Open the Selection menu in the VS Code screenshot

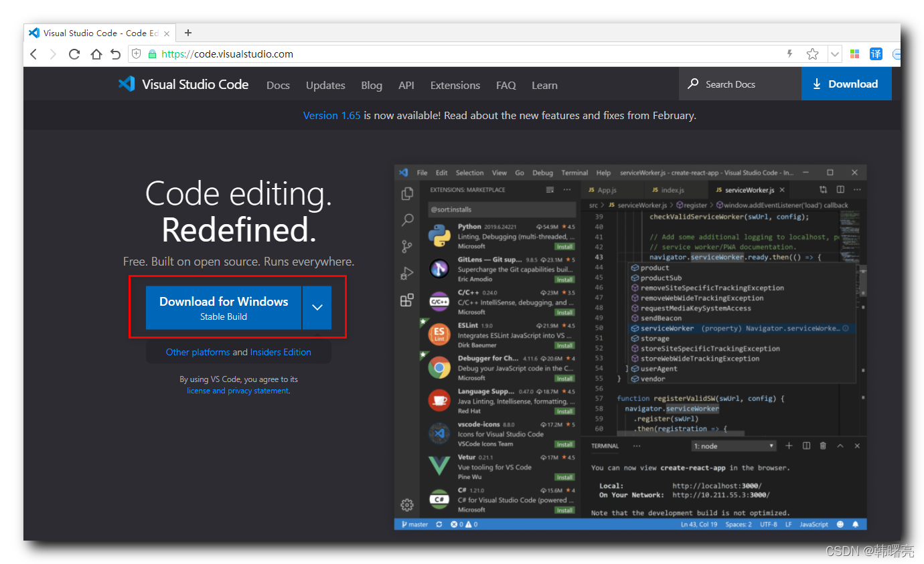[470, 173]
